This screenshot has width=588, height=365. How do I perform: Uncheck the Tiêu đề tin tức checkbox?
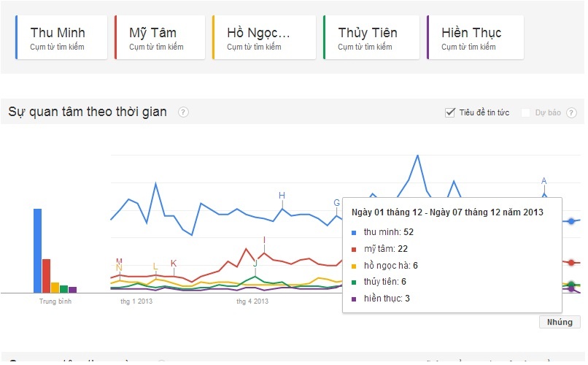click(450, 112)
